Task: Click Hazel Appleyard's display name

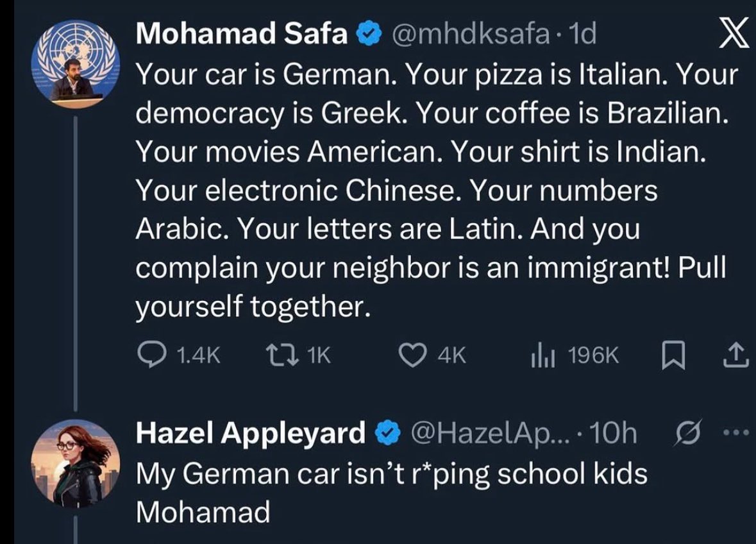Action: click(250, 434)
